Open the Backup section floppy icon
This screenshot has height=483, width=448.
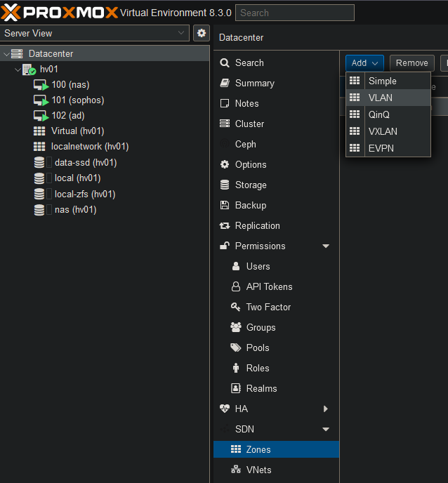(225, 205)
